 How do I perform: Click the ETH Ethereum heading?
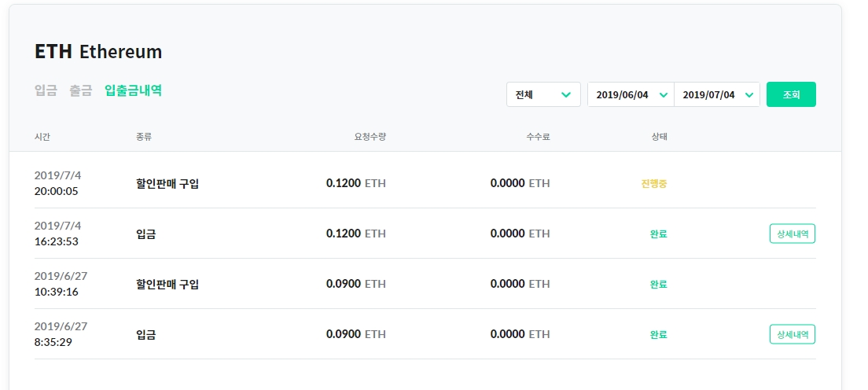coord(98,52)
